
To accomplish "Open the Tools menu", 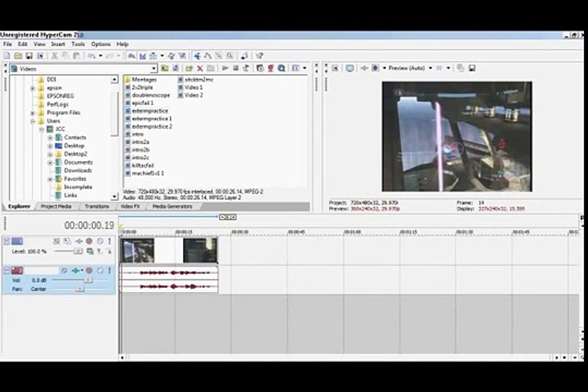I will pyautogui.click(x=78, y=44).
